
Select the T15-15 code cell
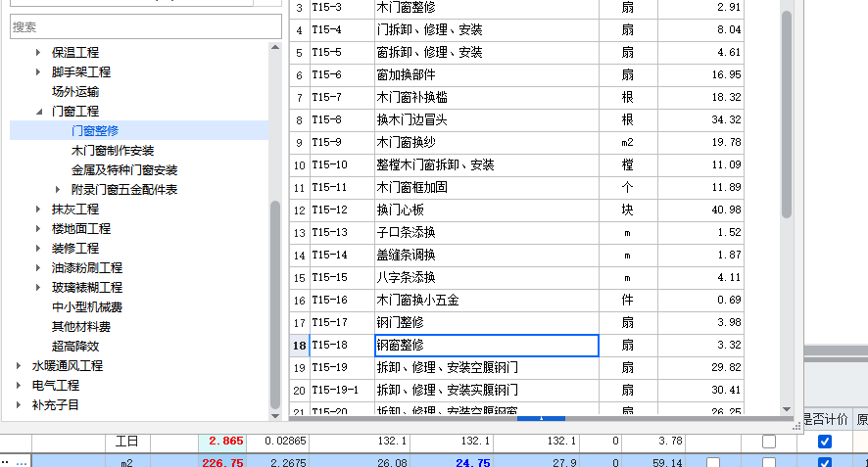click(x=342, y=278)
